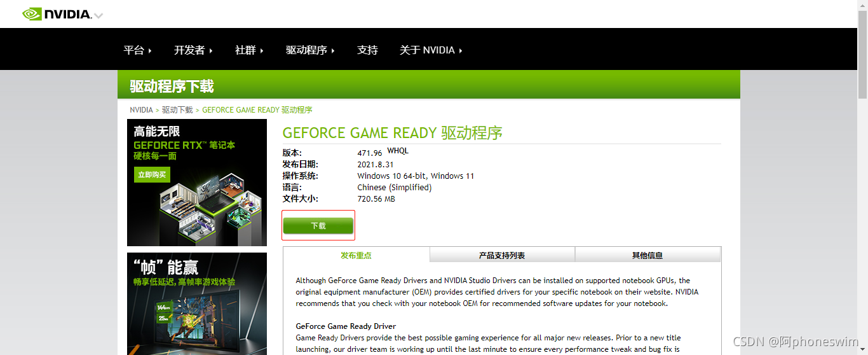The height and width of the screenshot is (355, 868).
Task: Click the release date 2021.8.31
Action: pos(376,164)
